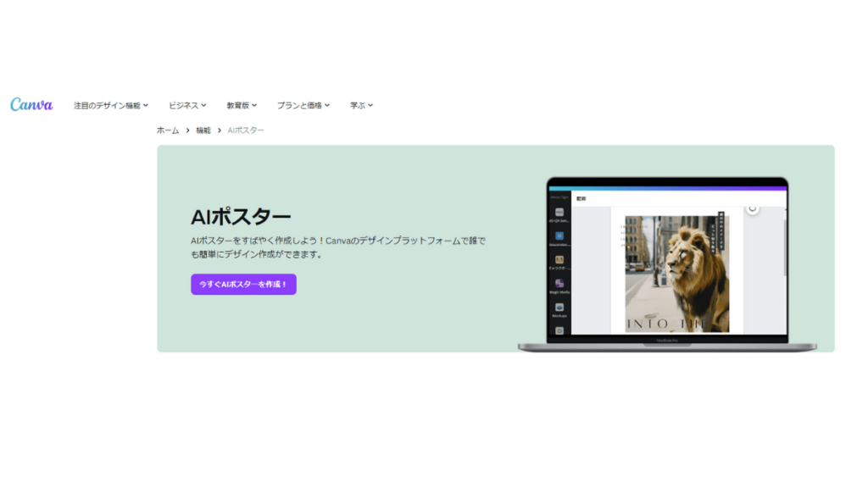
Task: Click the 今すぐAIポスターを作成! button
Action: tap(243, 285)
